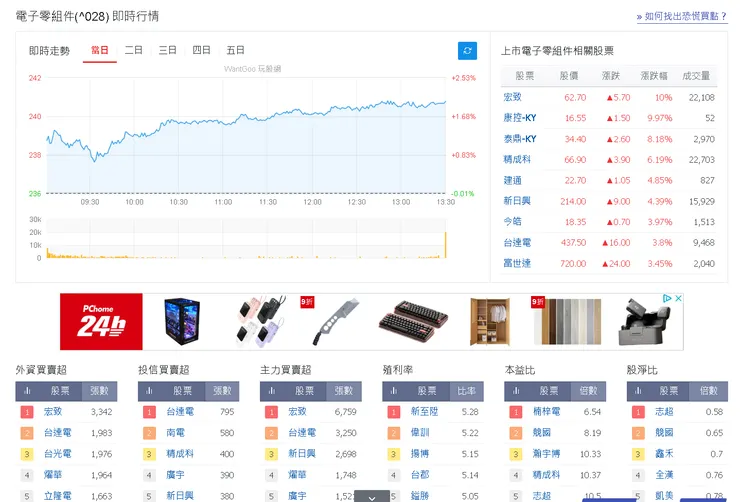The height and width of the screenshot is (502, 740).
Task: Open the wooden wardrobe ad thumbnail
Action: (490, 322)
